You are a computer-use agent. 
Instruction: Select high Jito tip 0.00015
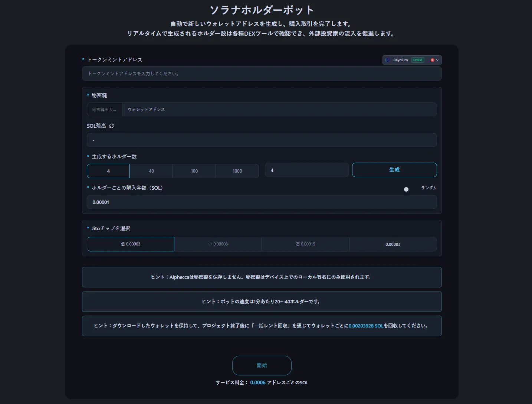[305, 244]
